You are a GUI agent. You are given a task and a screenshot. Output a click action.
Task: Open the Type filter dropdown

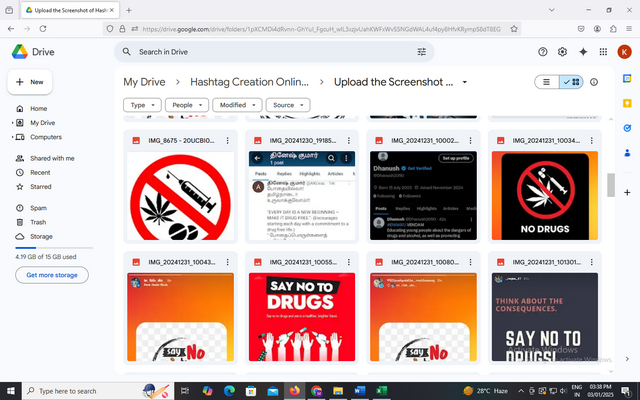[x=144, y=104]
